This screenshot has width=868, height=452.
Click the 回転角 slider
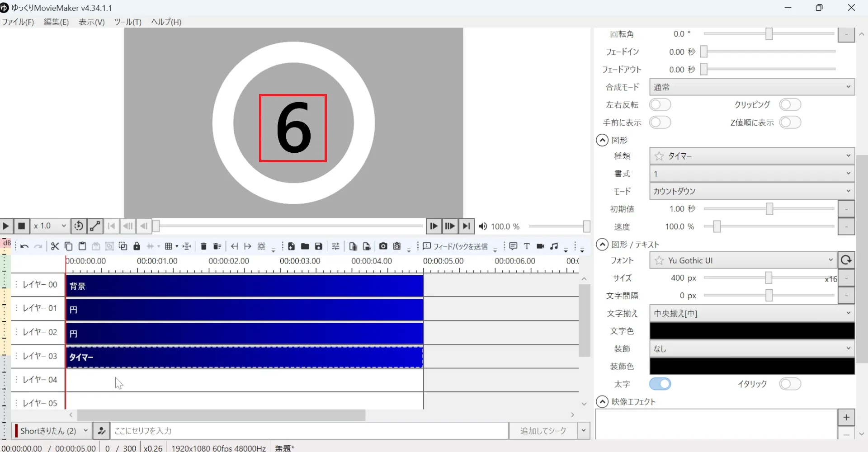pos(769,34)
